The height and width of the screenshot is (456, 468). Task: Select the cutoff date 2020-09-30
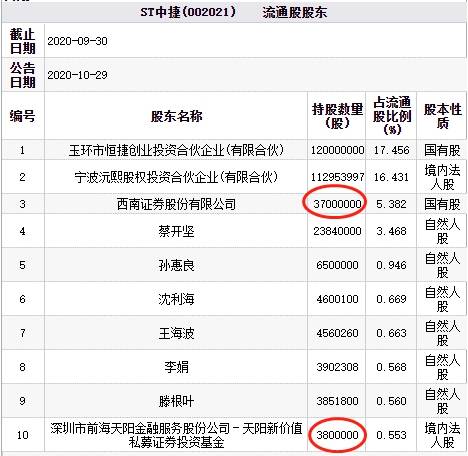click(x=77, y=41)
